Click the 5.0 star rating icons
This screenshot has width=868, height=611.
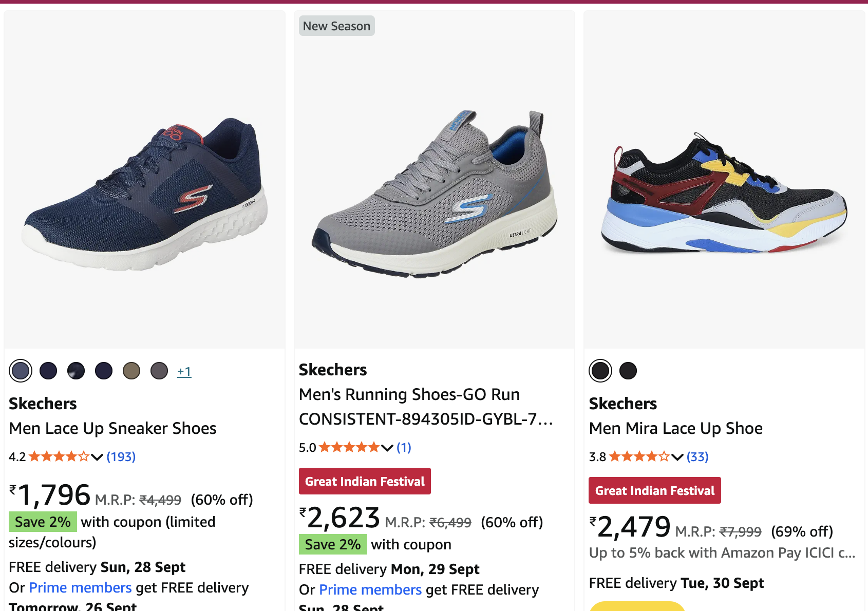[x=349, y=447]
